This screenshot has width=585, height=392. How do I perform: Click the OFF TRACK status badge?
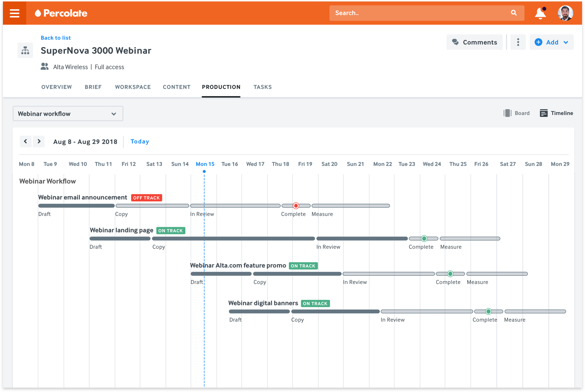(x=146, y=198)
